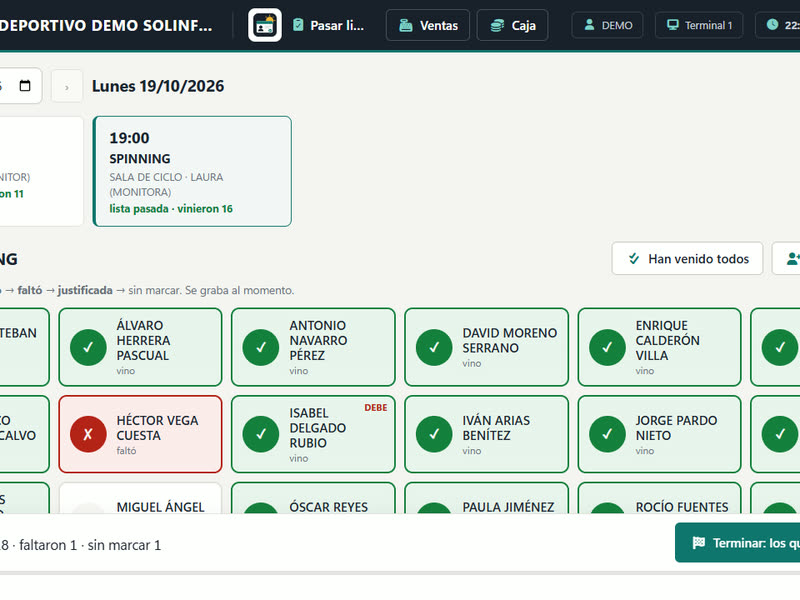This screenshot has width=800, height=600.
Task: Select the Óscar Reyes attendee card
Action: coord(313,498)
